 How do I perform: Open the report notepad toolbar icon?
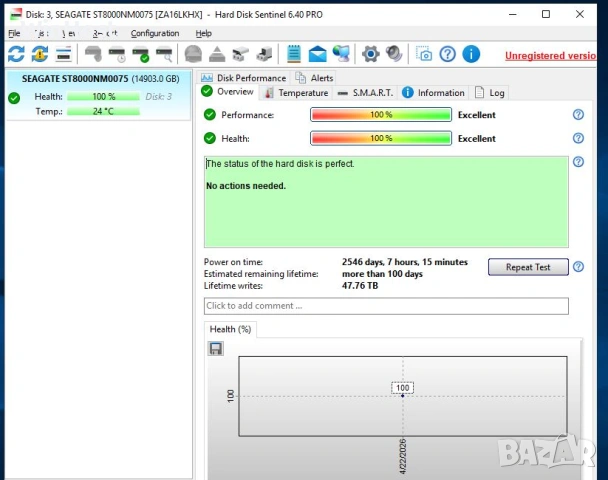(x=294, y=54)
